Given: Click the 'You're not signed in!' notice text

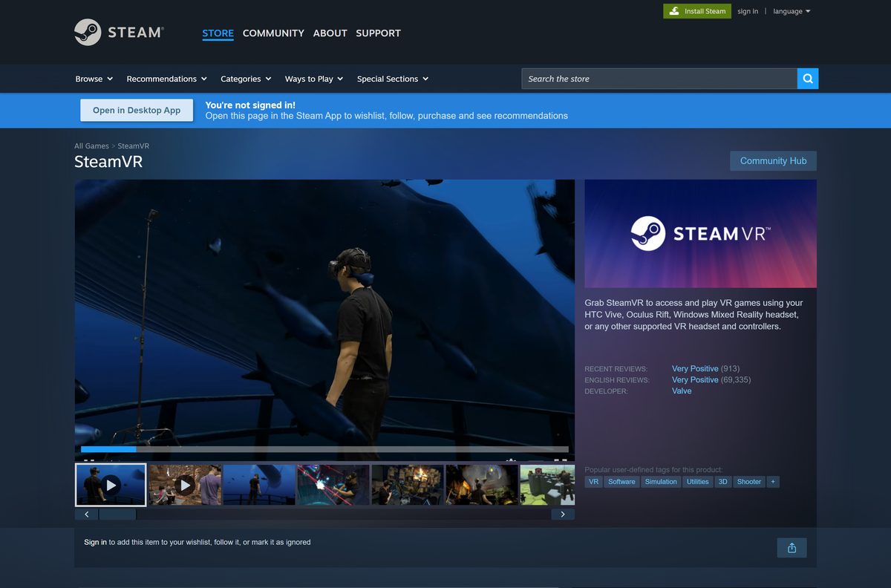Looking at the screenshot, I should pos(250,105).
